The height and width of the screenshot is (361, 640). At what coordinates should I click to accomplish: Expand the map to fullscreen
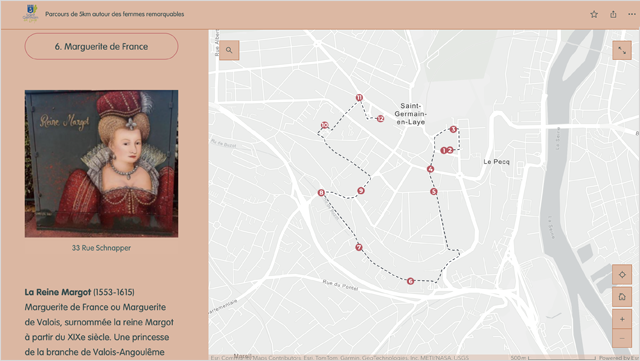coord(622,51)
